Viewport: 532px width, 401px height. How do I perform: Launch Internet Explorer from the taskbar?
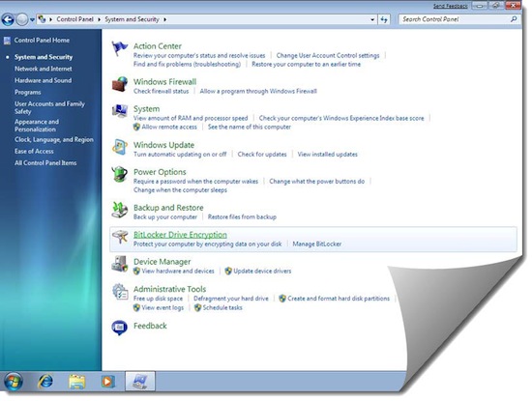click(x=45, y=382)
